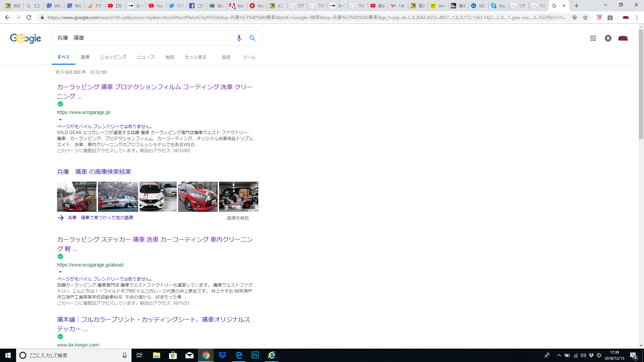This screenshot has width=644, height=362.
Task: Close the active Google tab
Action: [x=564, y=6]
